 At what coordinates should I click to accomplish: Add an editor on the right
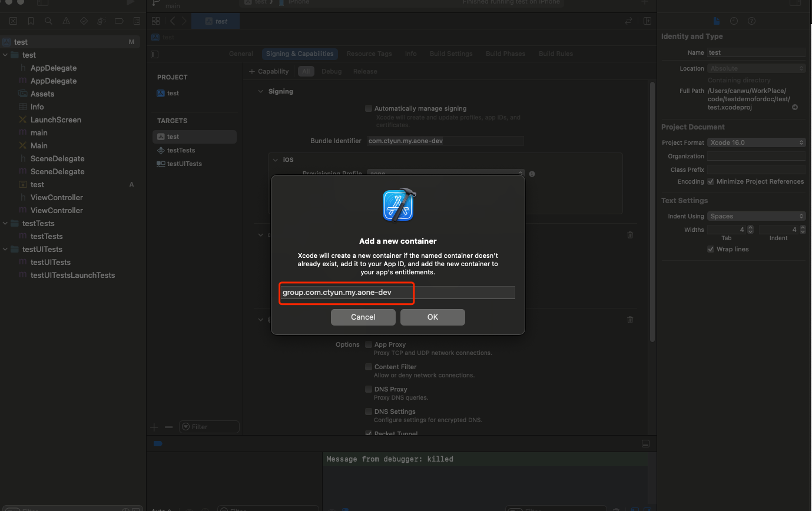[647, 21]
